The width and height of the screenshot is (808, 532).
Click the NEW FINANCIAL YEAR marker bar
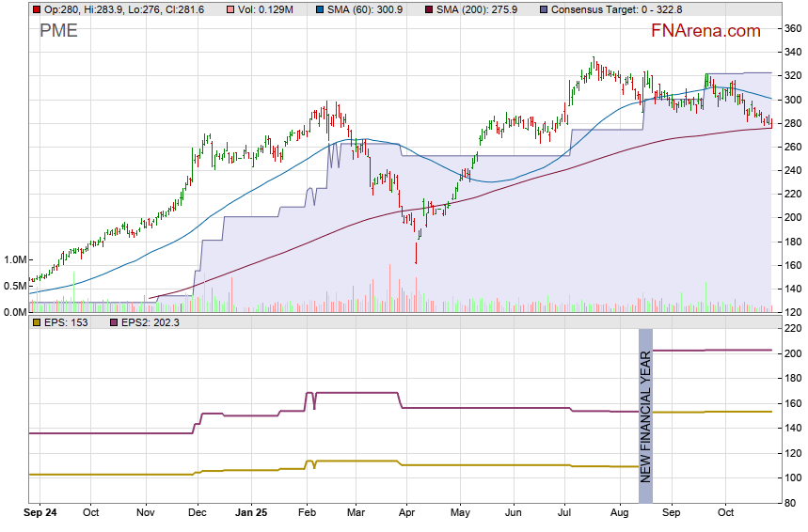coord(645,406)
